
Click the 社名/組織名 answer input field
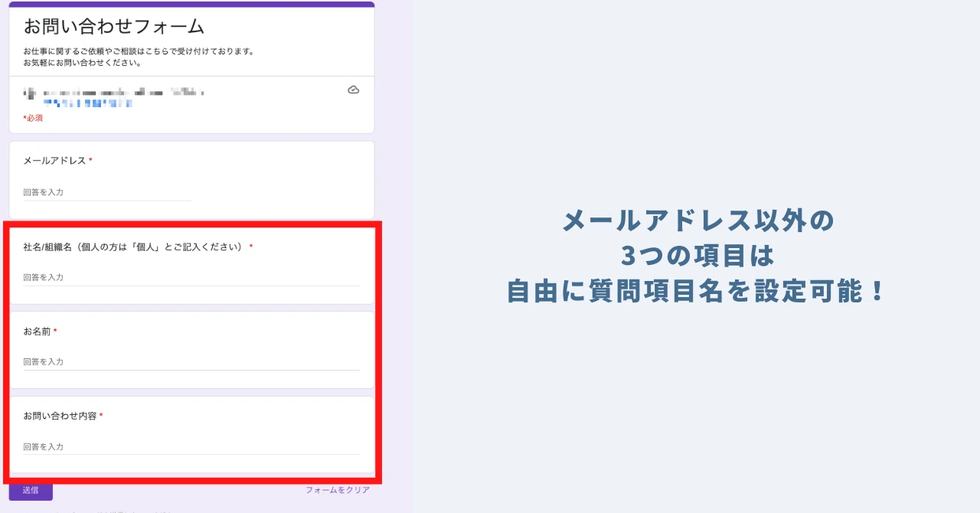(x=191, y=277)
